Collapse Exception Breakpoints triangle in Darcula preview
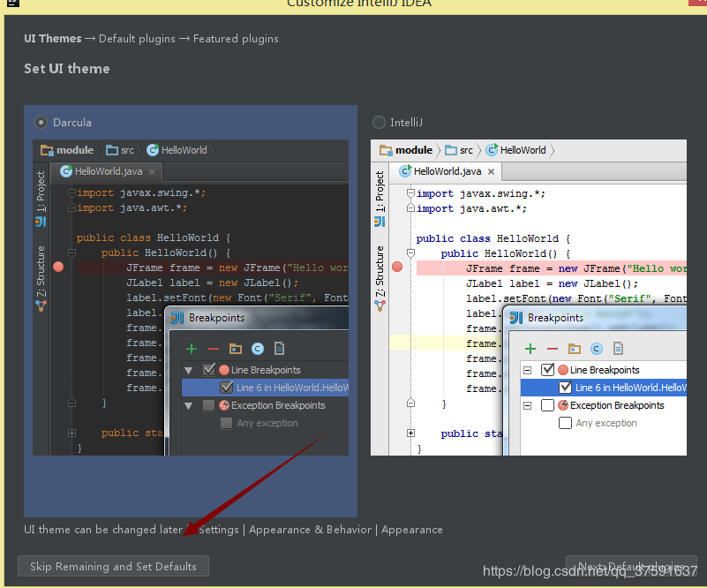 pyautogui.click(x=189, y=406)
